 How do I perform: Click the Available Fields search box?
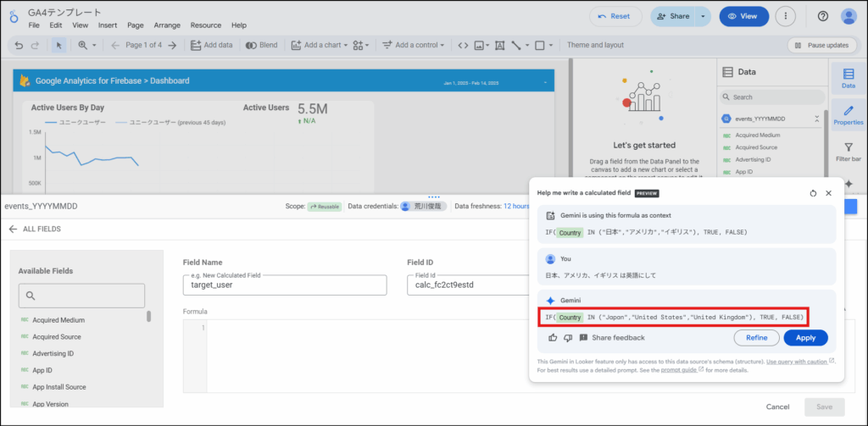pyautogui.click(x=82, y=296)
